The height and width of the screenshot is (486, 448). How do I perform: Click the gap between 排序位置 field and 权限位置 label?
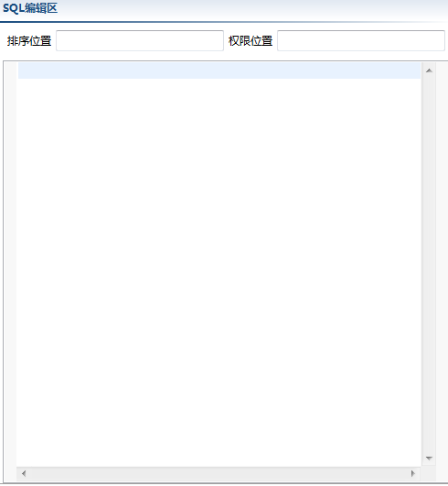pyautogui.click(x=226, y=40)
